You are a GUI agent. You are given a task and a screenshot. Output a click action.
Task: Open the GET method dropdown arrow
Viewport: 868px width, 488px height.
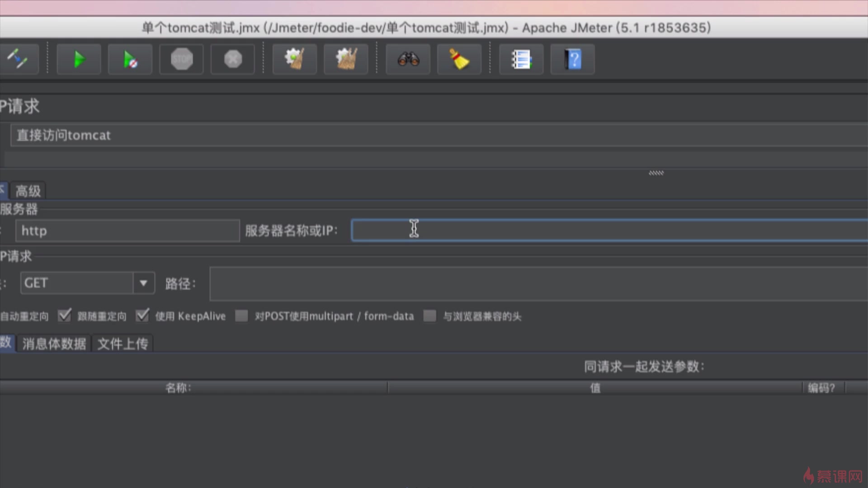[144, 283]
